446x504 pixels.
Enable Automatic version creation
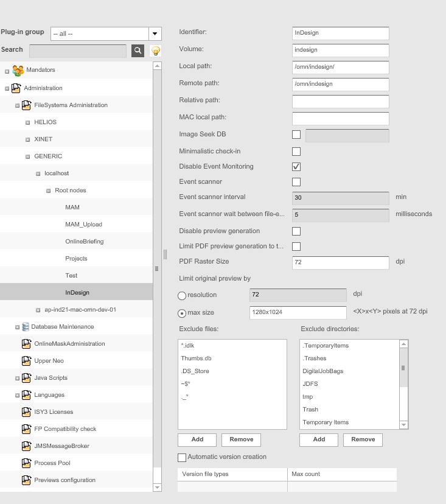[182, 458]
